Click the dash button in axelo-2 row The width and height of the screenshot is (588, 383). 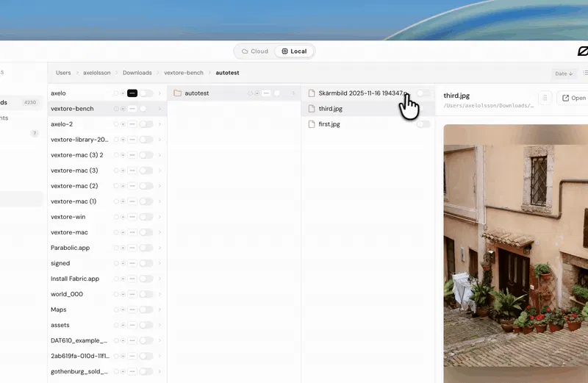[132, 124]
